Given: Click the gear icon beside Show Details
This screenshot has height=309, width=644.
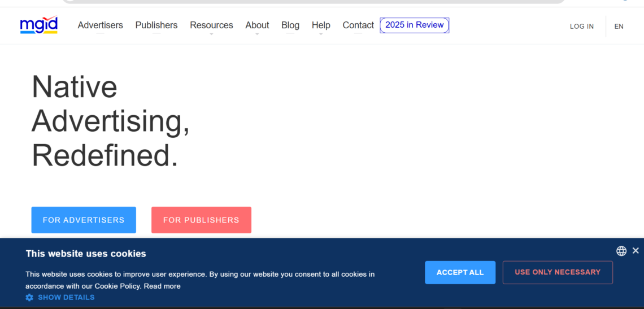Looking at the screenshot, I should (x=29, y=297).
